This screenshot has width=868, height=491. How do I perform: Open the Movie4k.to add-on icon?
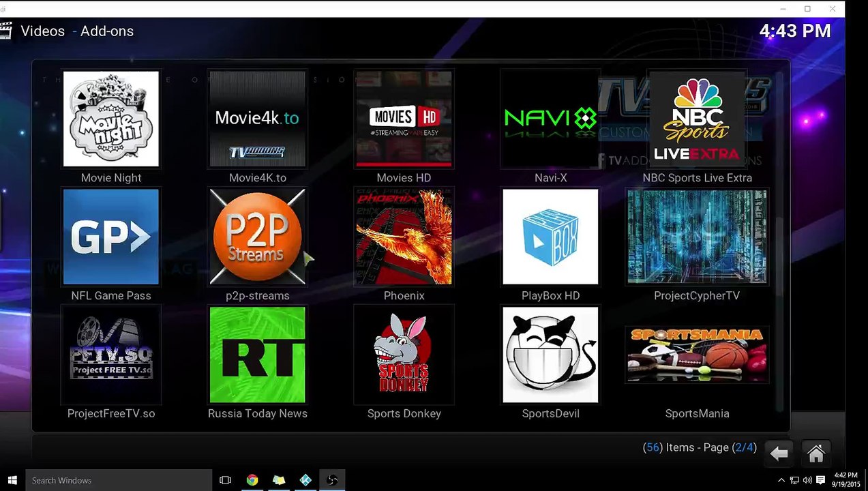point(257,119)
